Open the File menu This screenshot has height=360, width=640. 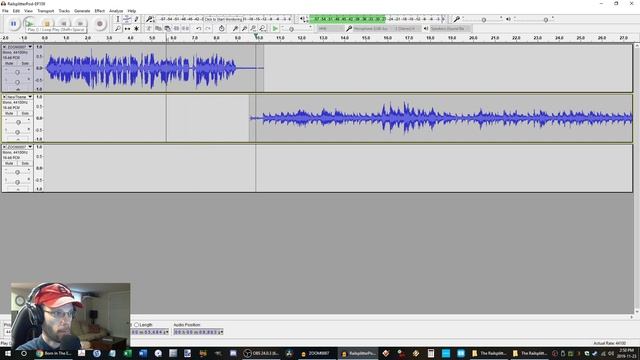(x=5, y=11)
